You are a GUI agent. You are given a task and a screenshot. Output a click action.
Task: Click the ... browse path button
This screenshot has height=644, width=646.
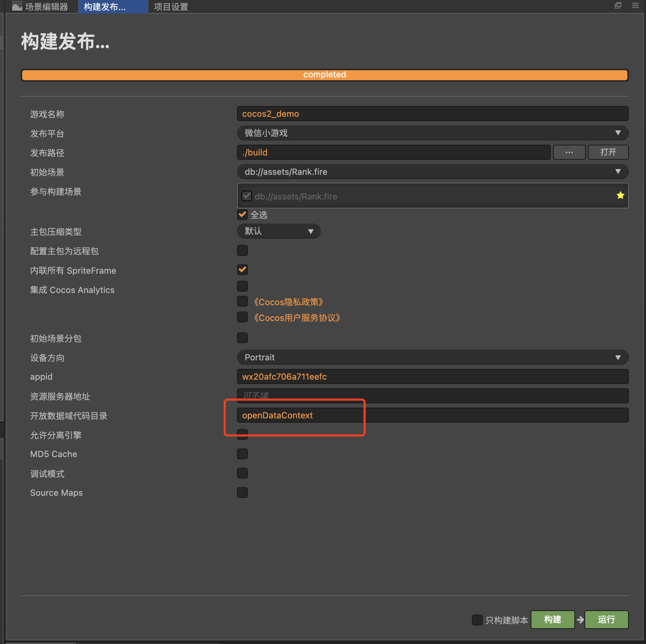coord(569,152)
